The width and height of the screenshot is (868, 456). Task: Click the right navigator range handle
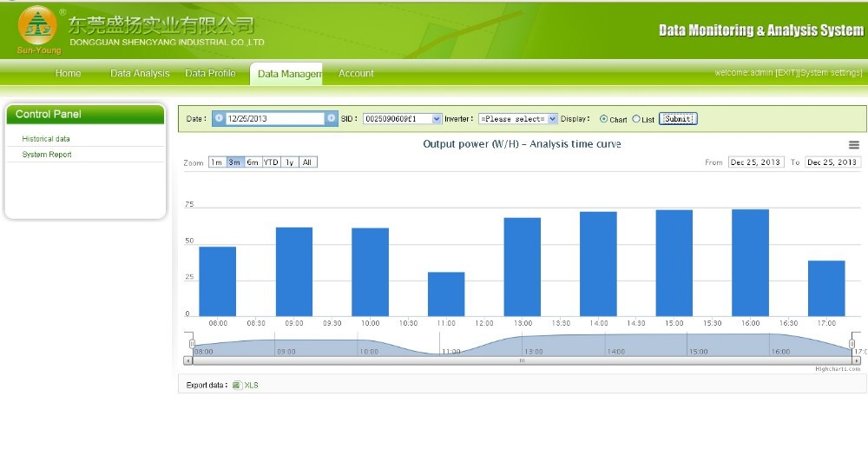pyautogui.click(x=852, y=344)
